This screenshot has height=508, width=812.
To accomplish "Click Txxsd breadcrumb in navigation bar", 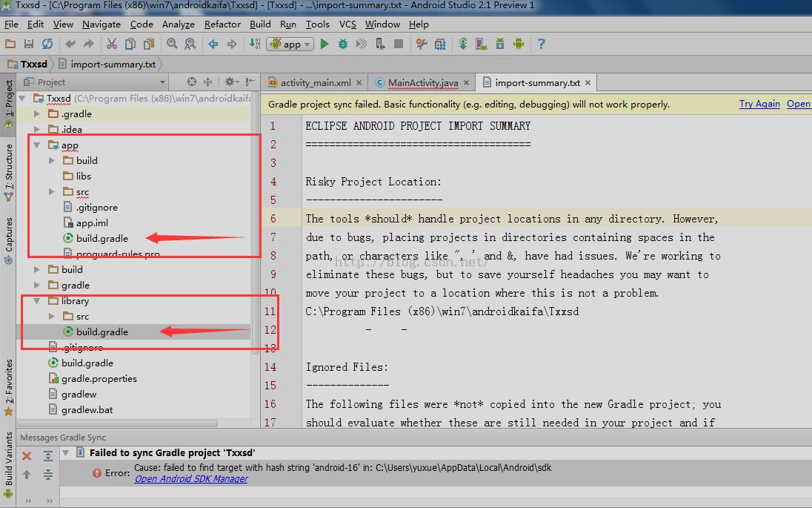I will [28, 64].
